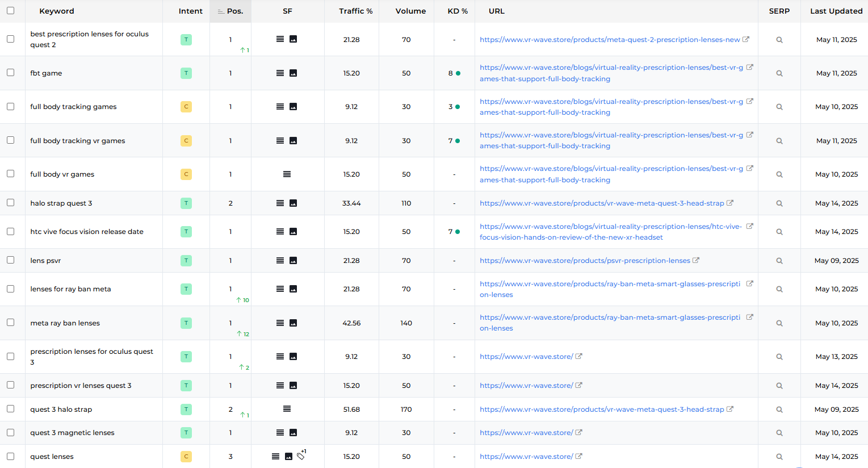Image resolution: width=868 pixels, height=468 pixels.
Task: Click Transactional intent badge for 'fbt game'
Action: (186, 73)
